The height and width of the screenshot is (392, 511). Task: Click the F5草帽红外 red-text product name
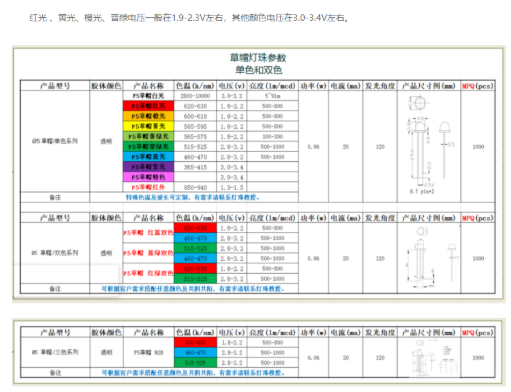point(148,187)
